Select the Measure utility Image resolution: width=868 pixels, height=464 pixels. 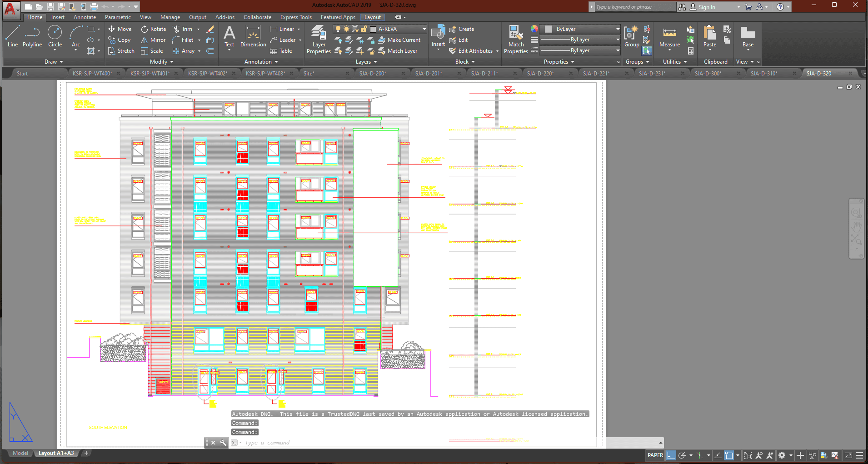[x=669, y=37]
